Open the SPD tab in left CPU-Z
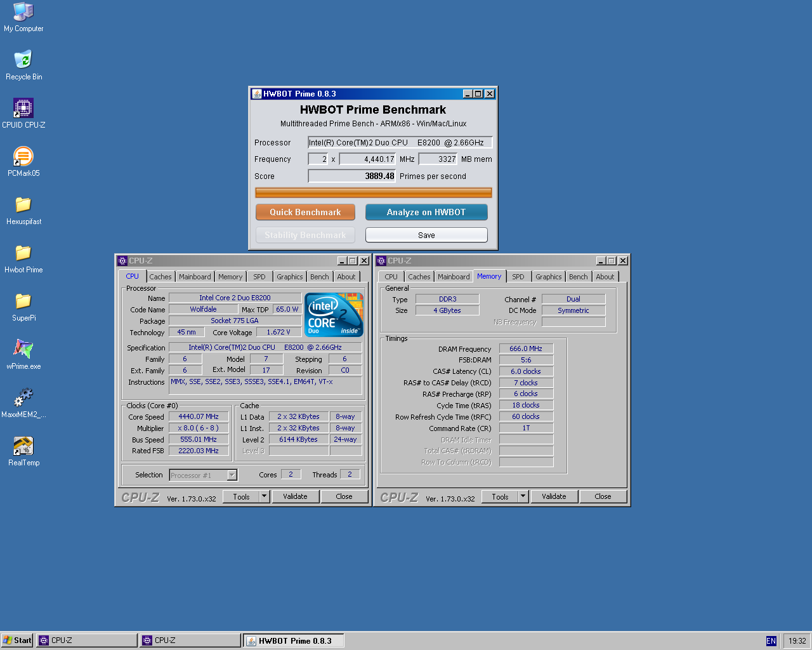The height and width of the screenshot is (650, 812). [x=259, y=277]
